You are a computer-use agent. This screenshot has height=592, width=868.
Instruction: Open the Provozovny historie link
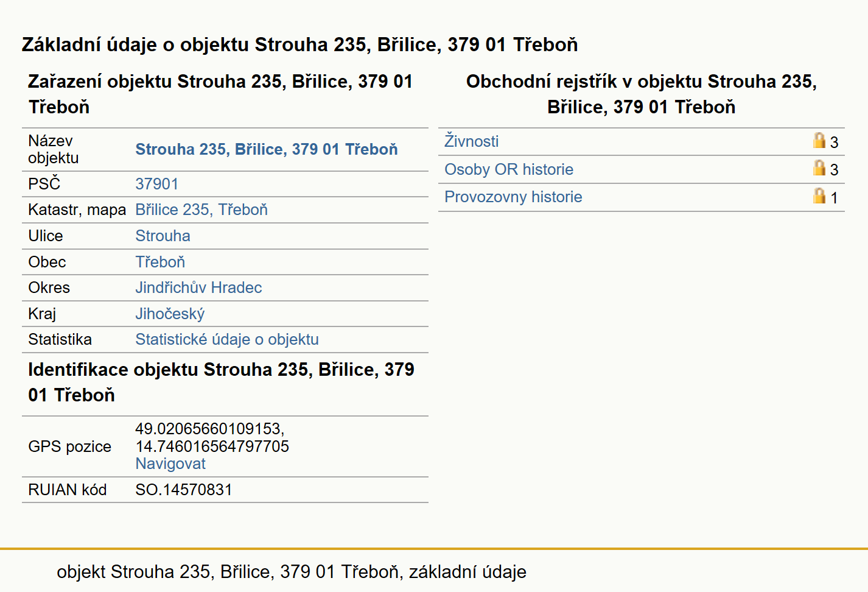tap(513, 197)
